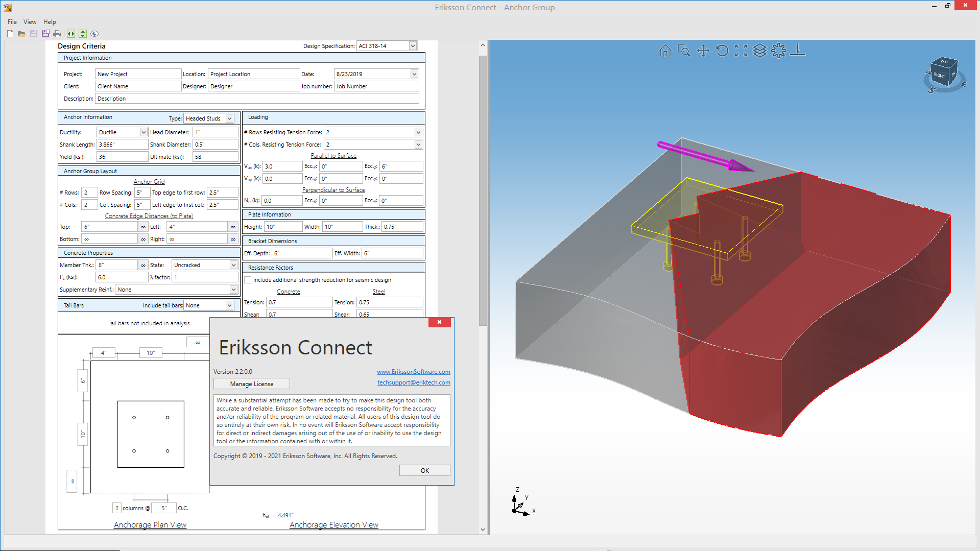Toggle infinity for Right edge distance

(233, 239)
